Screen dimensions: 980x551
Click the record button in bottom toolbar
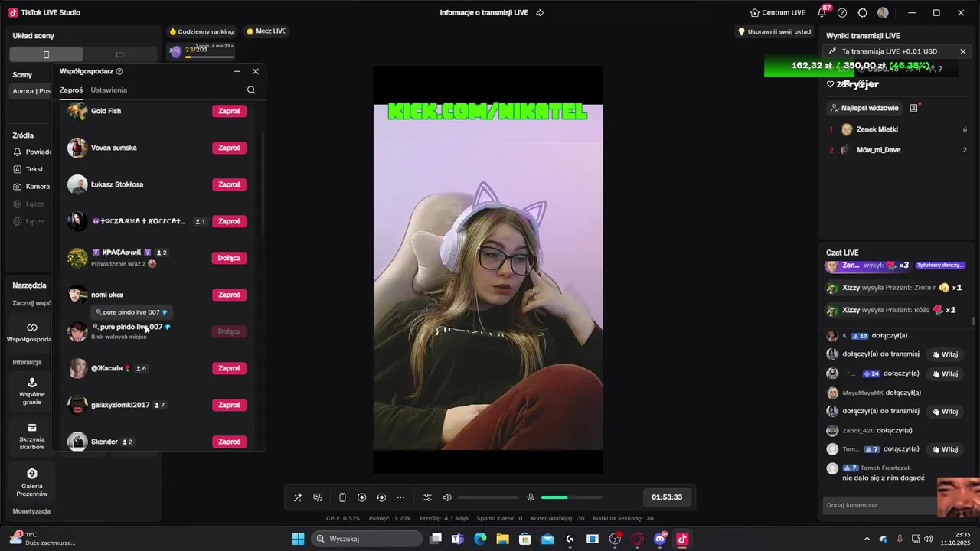click(362, 497)
